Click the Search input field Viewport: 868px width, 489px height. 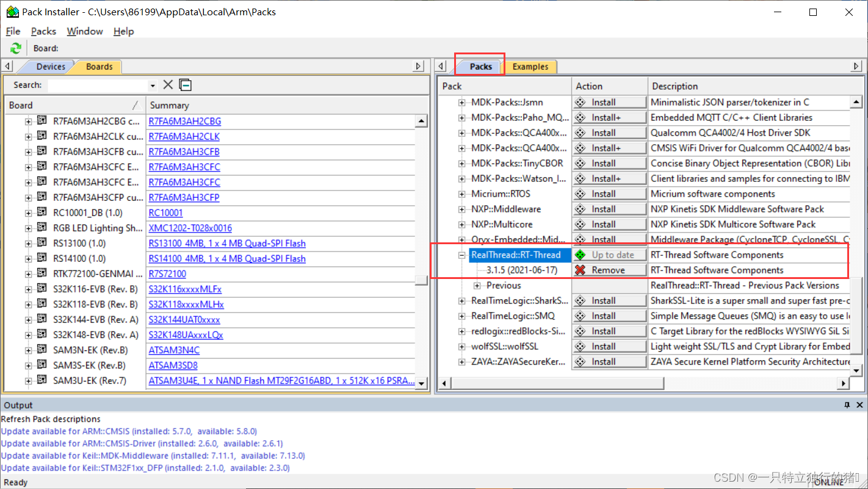pos(98,85)
